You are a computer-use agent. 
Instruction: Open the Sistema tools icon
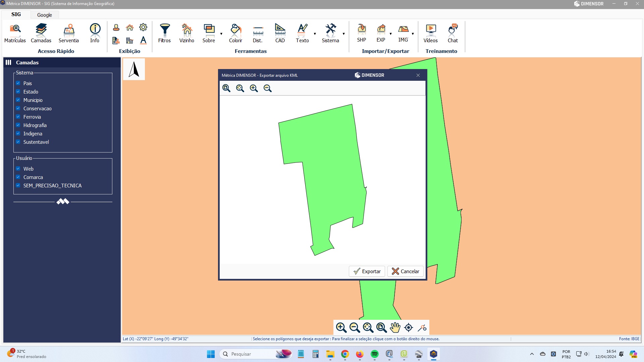(x=331, y=33)
